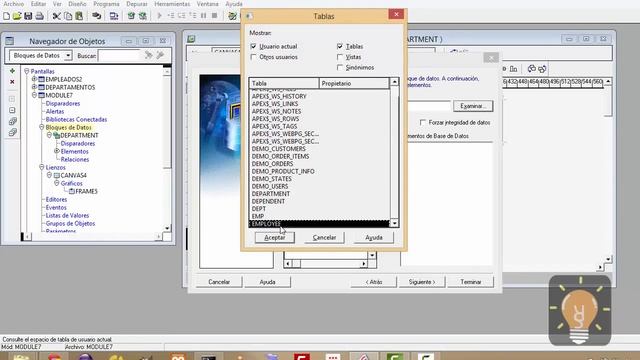Select EMP in the table list

(258, 216)
